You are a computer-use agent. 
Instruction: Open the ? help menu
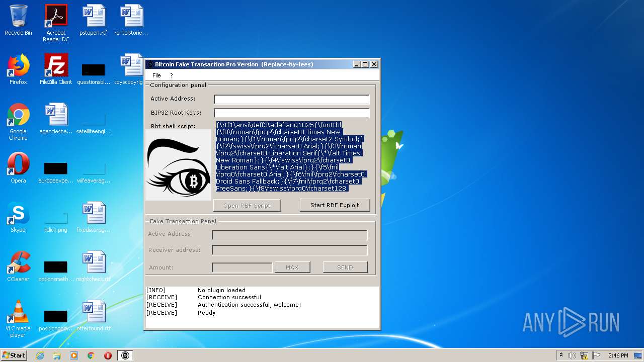[171, 75]
